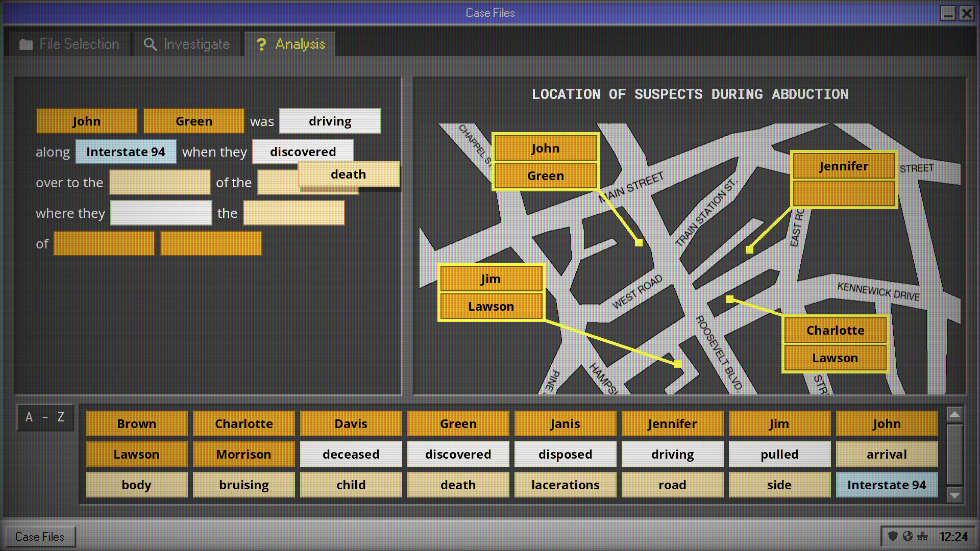Screen dimensions: 980x551
Task: Click the globe icon in the system tray
Action: click(908, 536)
